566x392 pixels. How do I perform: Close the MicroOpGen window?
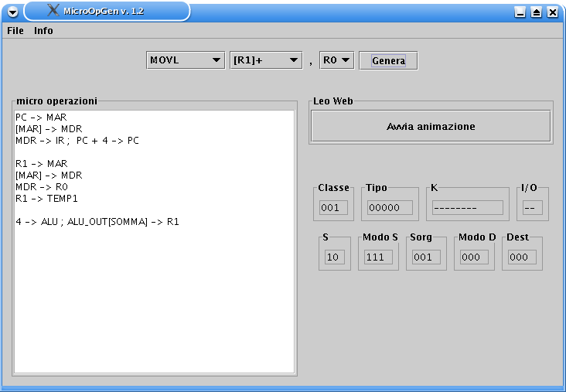pyautogui.click(x=552, y=12)
